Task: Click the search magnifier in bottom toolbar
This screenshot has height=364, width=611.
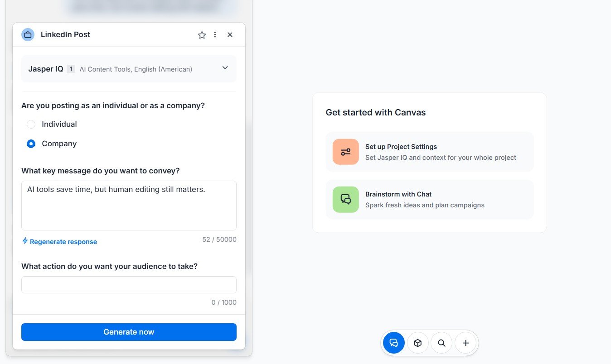Action: 441,343
